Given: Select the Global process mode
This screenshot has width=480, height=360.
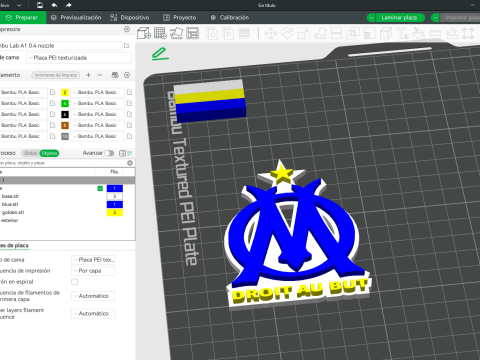Looking at the screenshot, I should pyautogui.click(x=30, y=153).
